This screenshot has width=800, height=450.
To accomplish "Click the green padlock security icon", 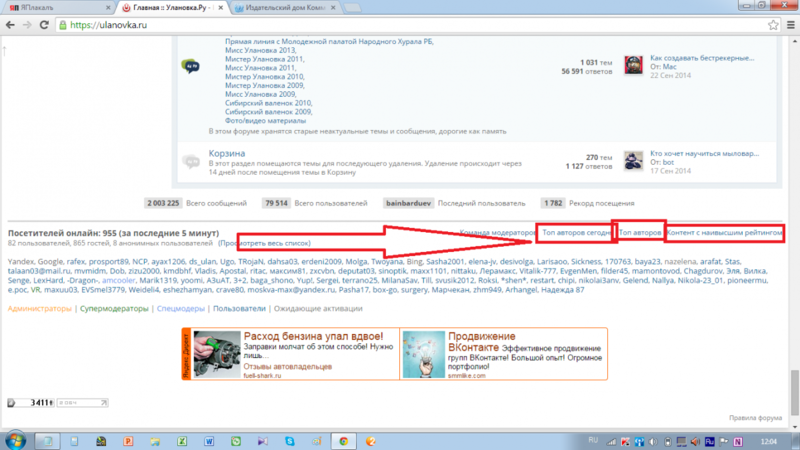I will 63,24.
